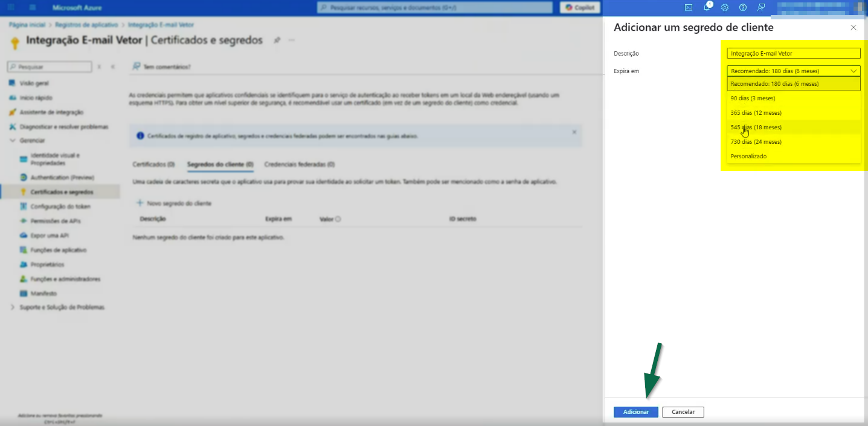
Task: Open the more options ellipsis by title
Action: [x=292, y=40]
